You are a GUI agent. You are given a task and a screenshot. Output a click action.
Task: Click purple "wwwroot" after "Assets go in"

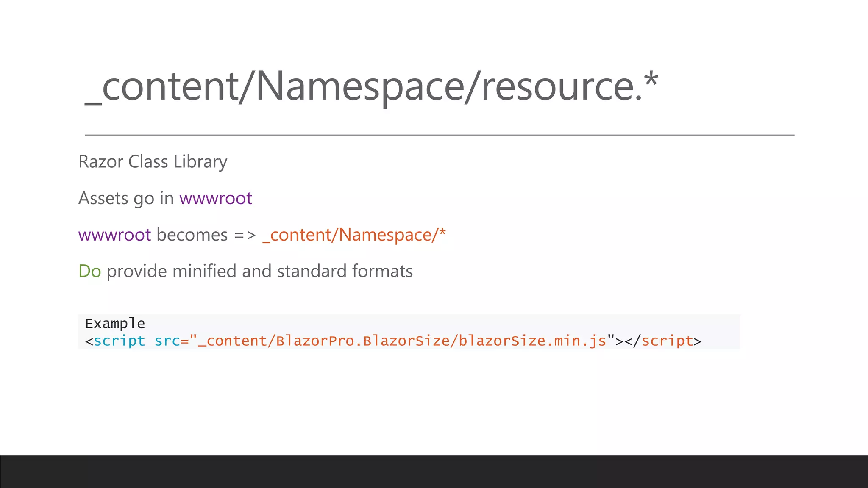[215, 198]
